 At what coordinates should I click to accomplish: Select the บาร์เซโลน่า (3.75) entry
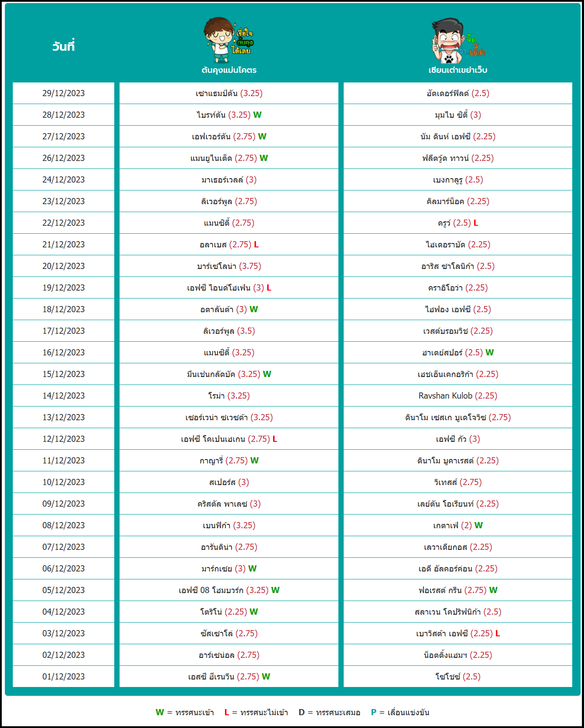click(x=229, y=266)
